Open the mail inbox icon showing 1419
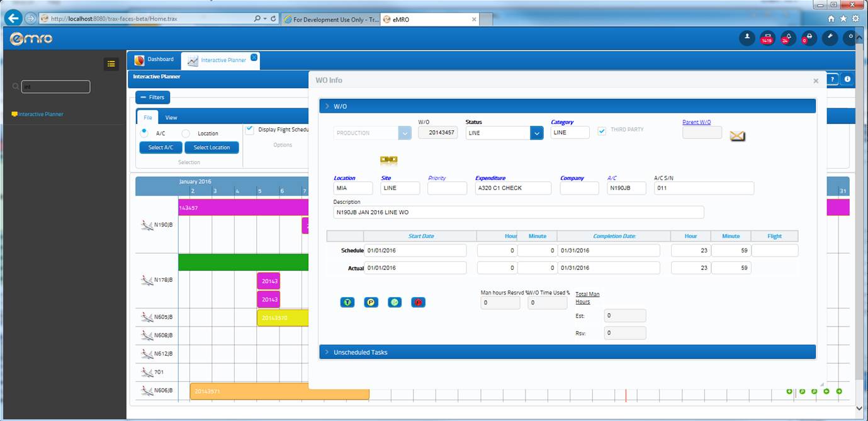 pyautogui.click(x=767, y=38)
